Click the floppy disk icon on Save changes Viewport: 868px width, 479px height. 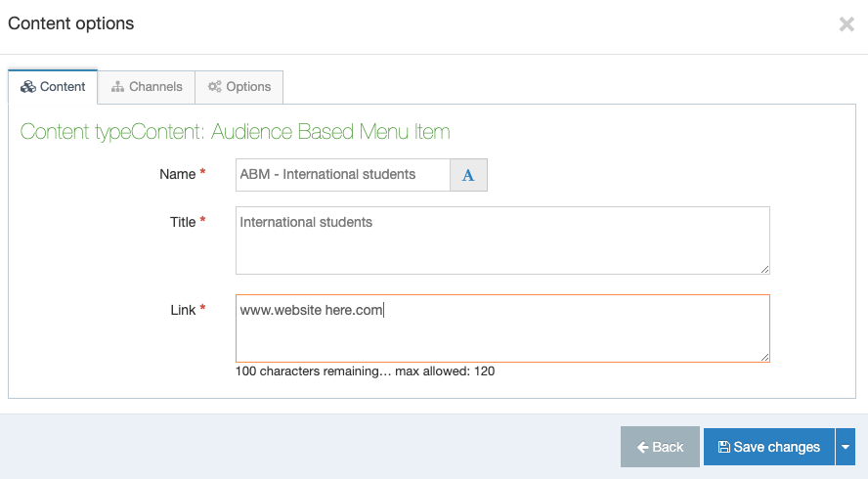point(723,447)
